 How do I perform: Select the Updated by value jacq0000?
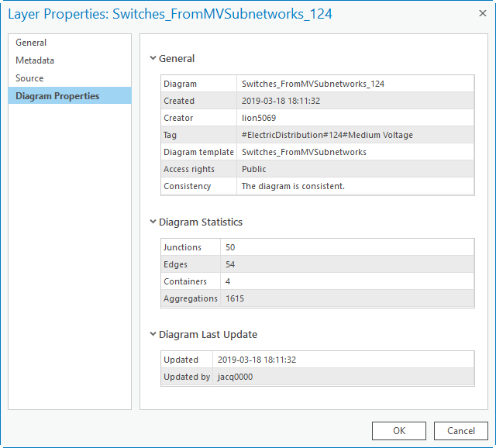coord(235,377)
